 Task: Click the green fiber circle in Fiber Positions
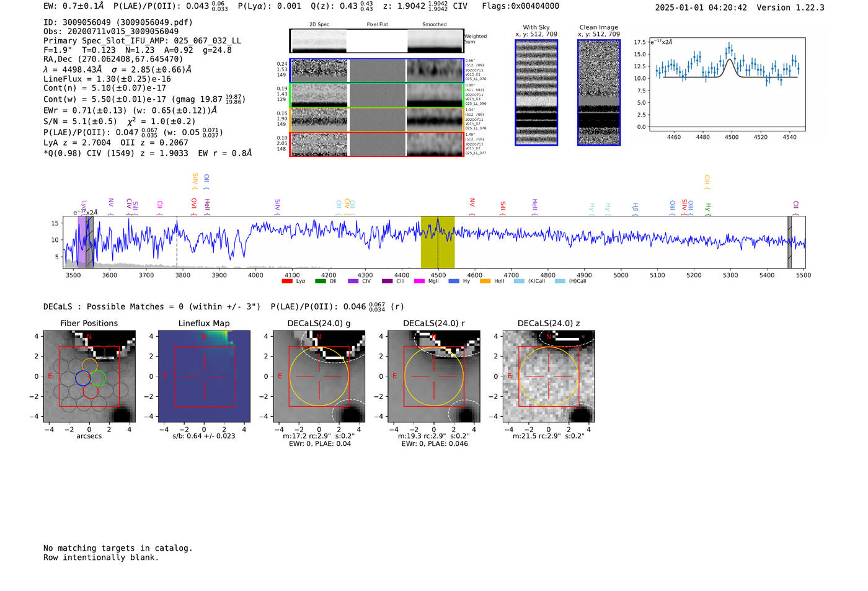98,378
